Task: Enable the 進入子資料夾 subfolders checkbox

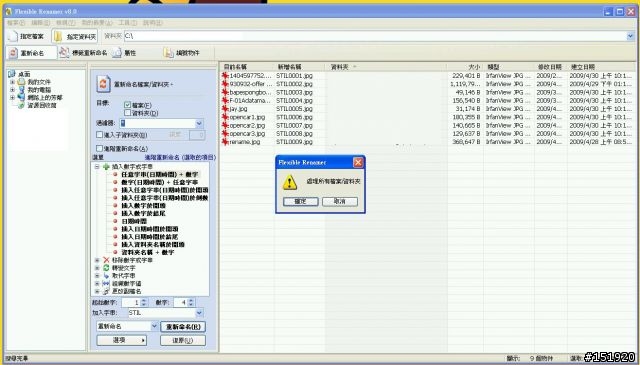Action: [x=99, y=134]
